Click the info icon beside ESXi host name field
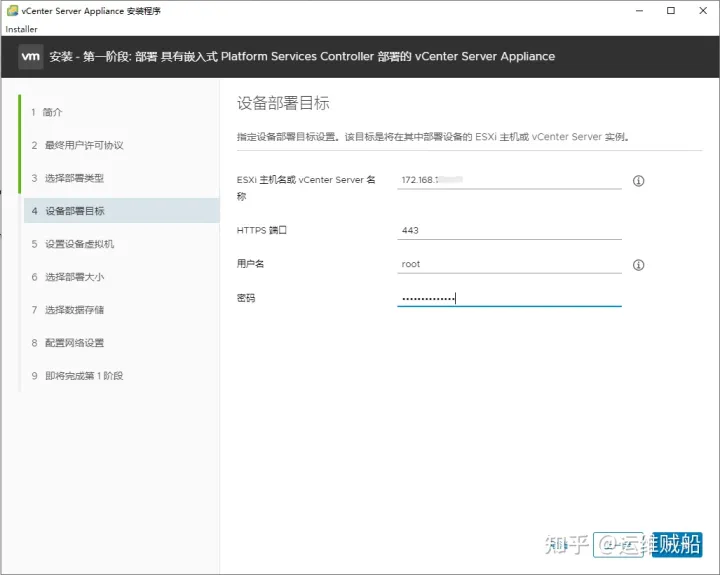This screenshot has height=575, width=720. (638, 181)
